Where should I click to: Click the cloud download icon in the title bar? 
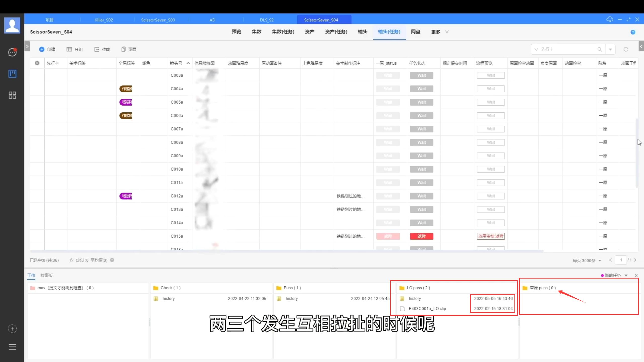pos(610,19)
